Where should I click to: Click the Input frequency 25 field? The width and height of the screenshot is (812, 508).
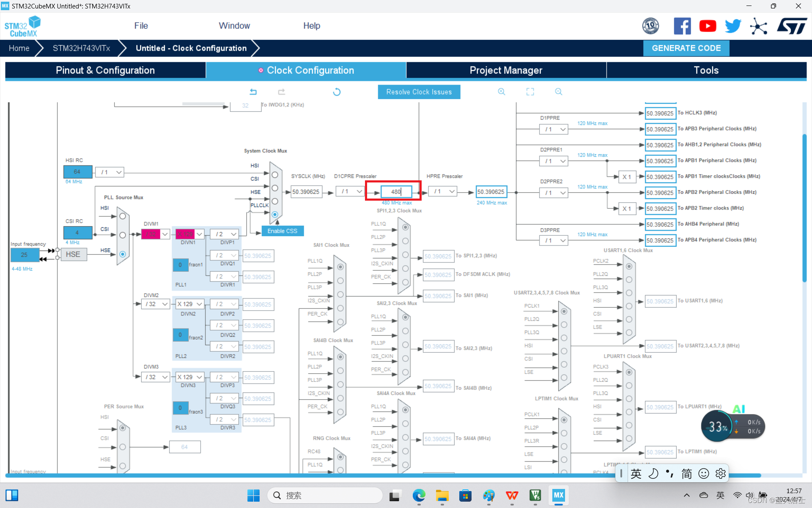(25, 255)
